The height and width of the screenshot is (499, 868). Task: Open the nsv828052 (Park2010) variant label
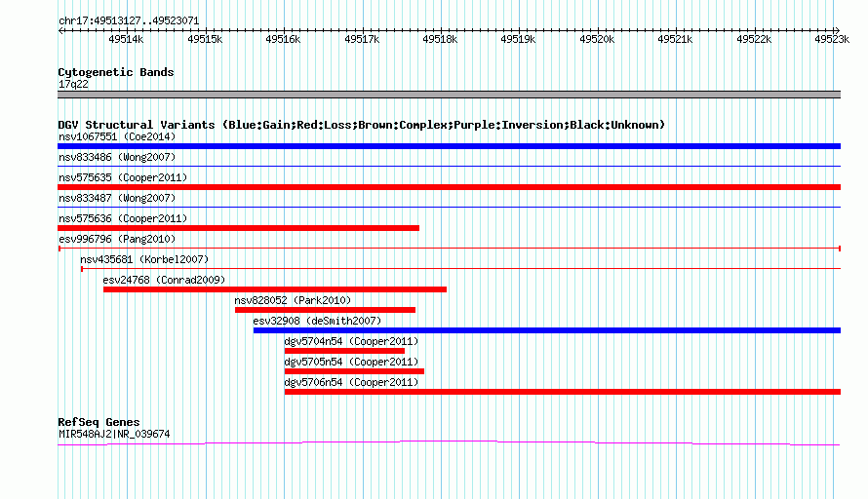coord(293,300)
